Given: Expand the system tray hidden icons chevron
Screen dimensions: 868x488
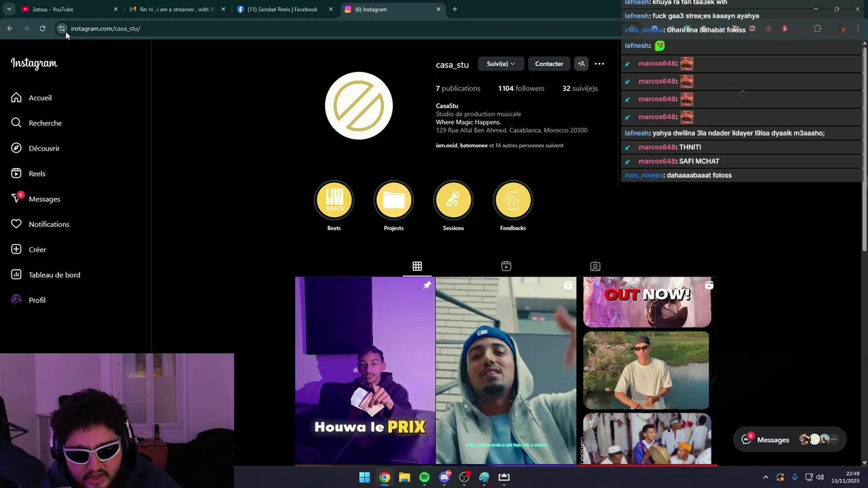Looking at the screenshot, I should 766,477.
